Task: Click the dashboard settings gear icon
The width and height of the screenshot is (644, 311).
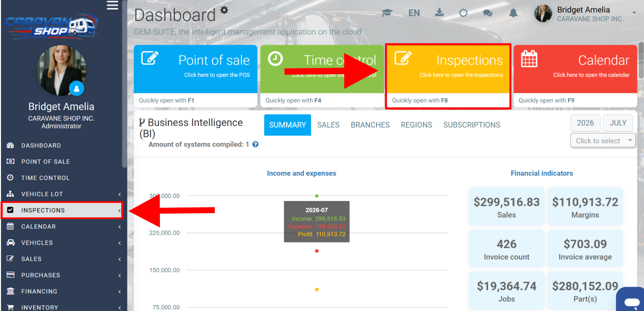Action: [x=224, y=10]
